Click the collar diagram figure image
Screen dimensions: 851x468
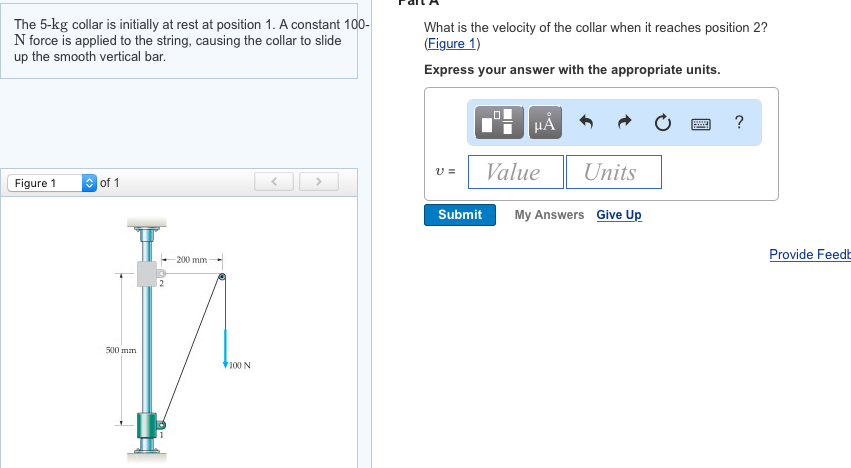point(180,340)
